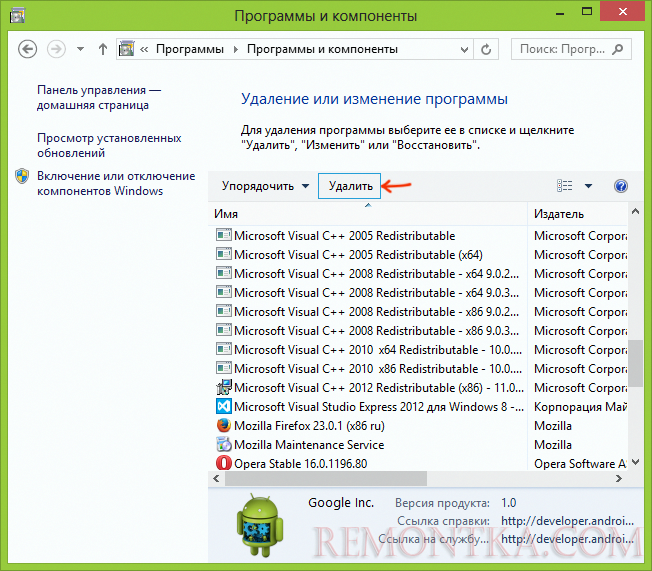Change the view with the view icon

click(565, 185)
